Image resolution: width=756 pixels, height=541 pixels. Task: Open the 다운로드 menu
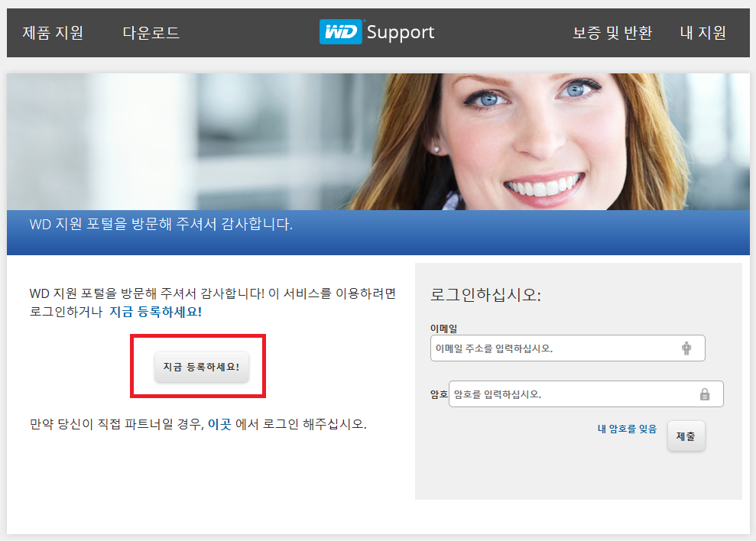151,33
